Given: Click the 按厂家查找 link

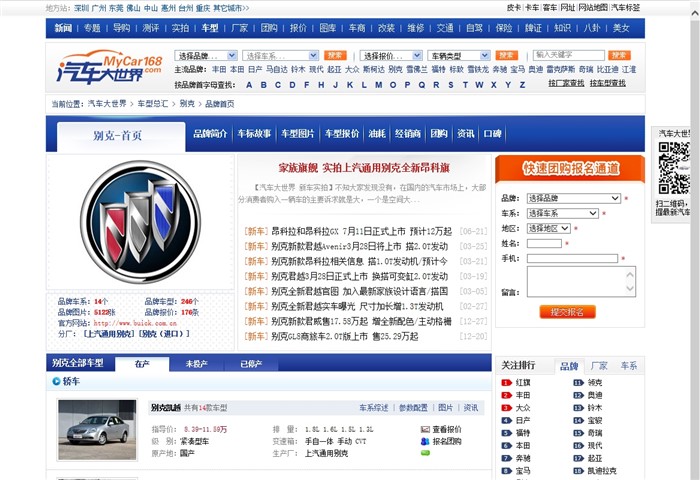Looking at the screenshot, I should (566, 83).
